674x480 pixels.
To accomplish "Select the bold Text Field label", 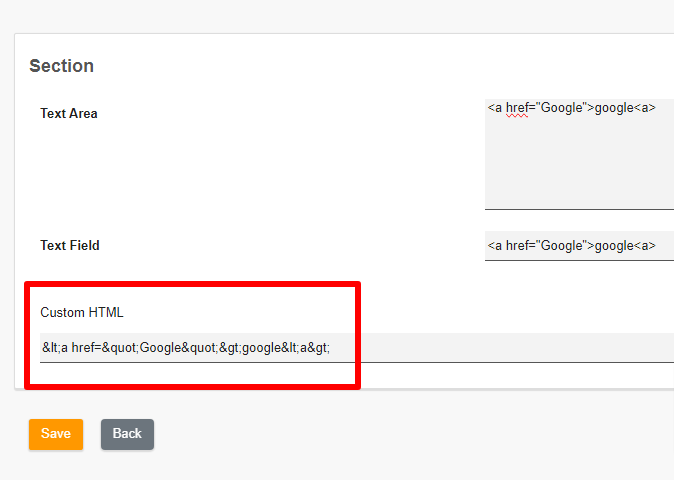I will click(x=70, y=245).
